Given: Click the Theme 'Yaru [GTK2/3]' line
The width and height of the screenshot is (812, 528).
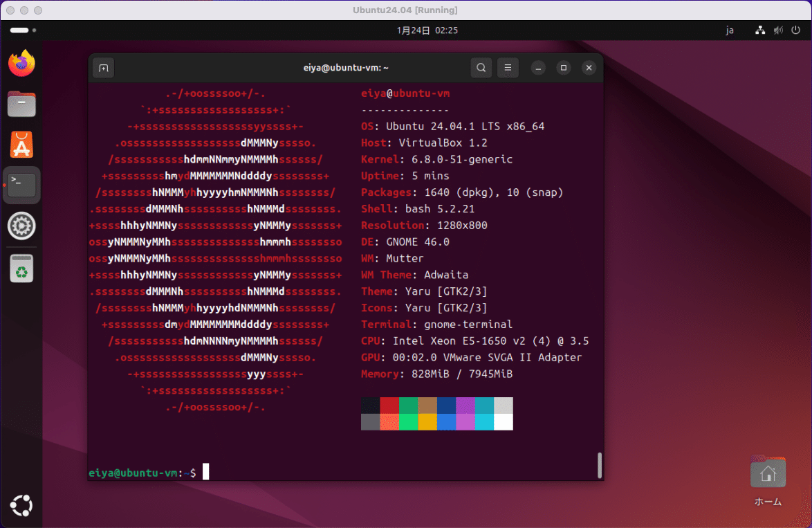Looking at the screenshot, I should 424,292.
